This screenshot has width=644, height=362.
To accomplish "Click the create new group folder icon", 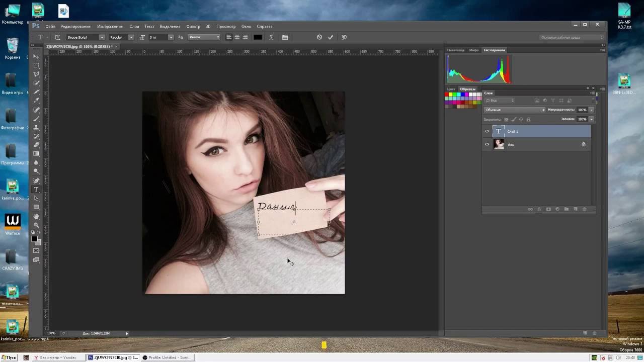I will pos(567,209).
